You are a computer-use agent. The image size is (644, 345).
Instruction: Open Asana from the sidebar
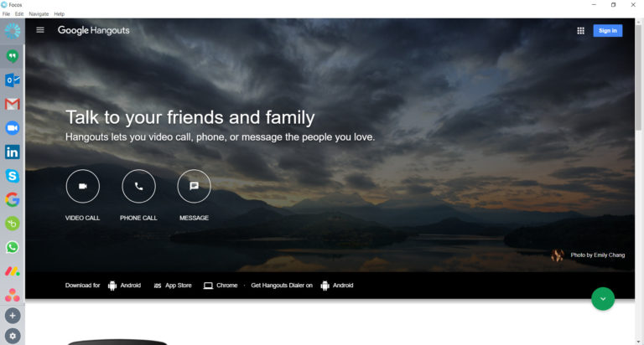[x=13, y=295]
